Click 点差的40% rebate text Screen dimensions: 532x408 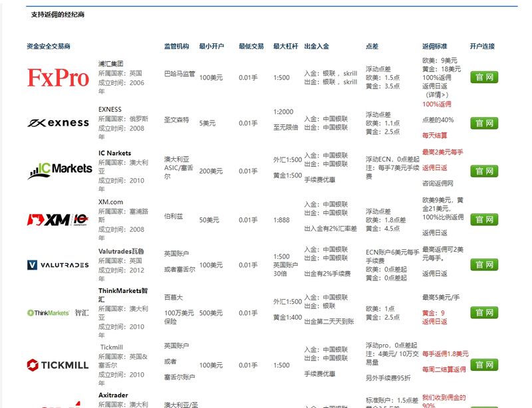pos(438,120)
